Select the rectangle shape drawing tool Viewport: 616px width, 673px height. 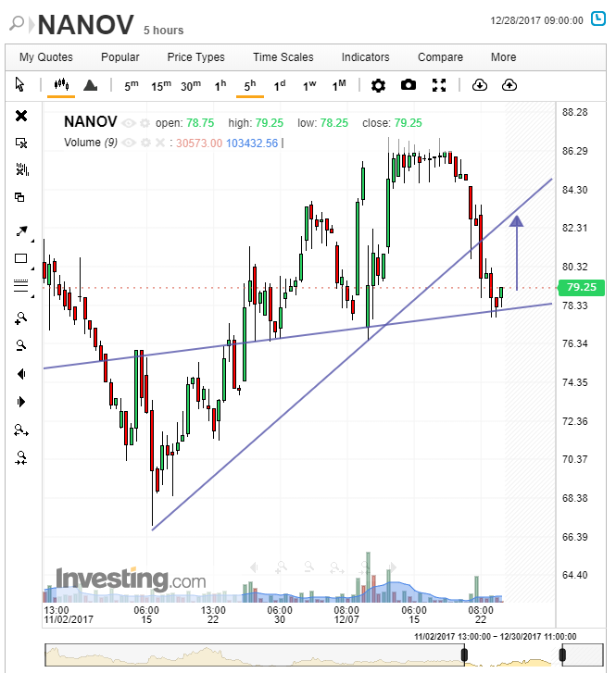(x=20, y=258)
